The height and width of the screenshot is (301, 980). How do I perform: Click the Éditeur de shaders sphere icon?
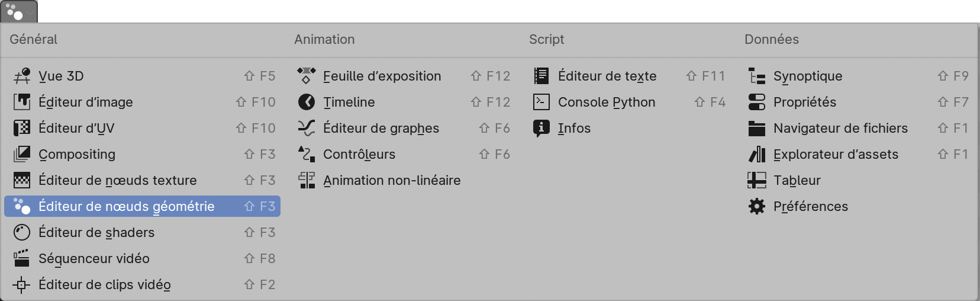click(x=22, y=232)
